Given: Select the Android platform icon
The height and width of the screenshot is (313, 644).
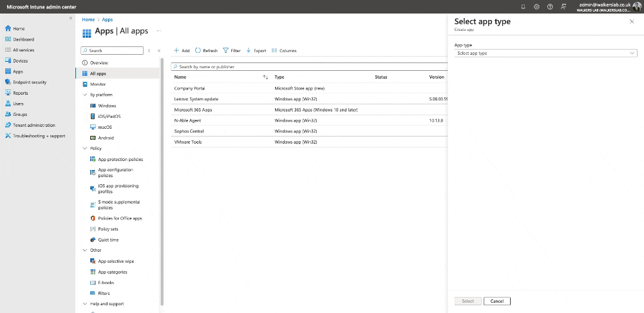Looking at the screenshot, I should pos(93,138).
